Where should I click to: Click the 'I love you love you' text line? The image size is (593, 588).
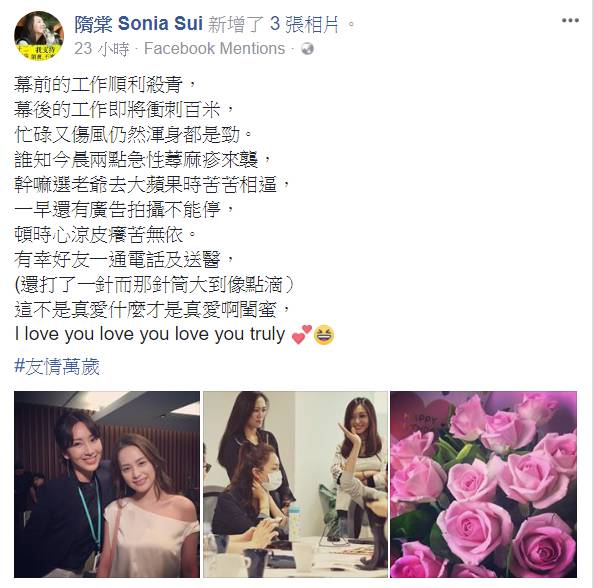click(150, 334)
